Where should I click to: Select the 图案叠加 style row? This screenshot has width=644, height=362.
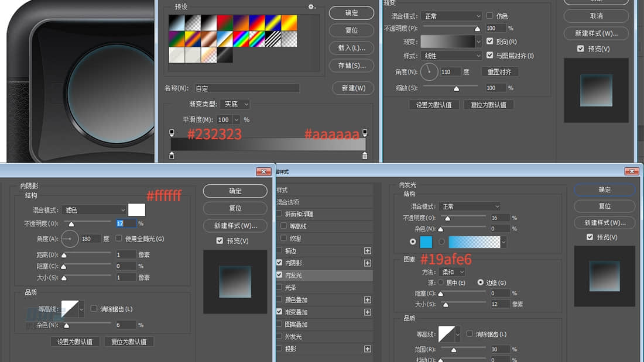(324, 324)
